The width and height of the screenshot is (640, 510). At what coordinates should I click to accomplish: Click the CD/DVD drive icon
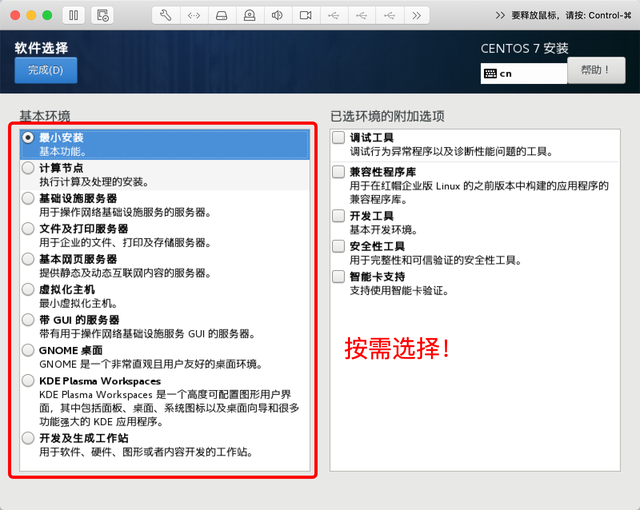[249, 16]
